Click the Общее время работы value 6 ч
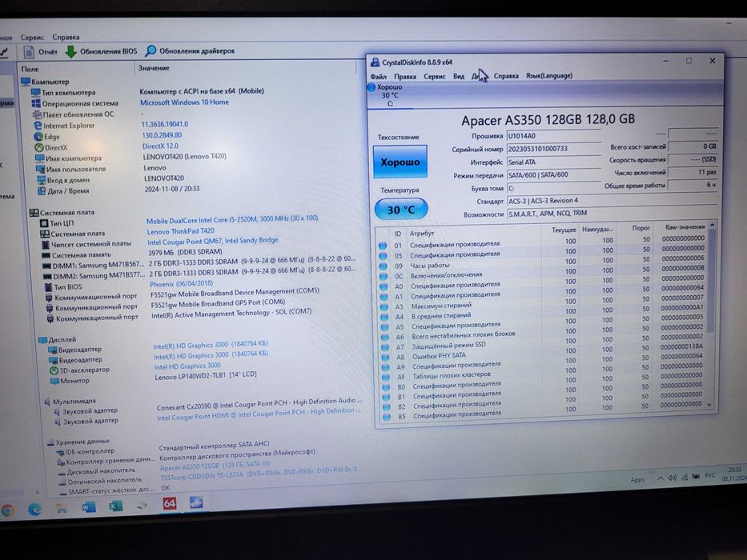 pos(693,185)
